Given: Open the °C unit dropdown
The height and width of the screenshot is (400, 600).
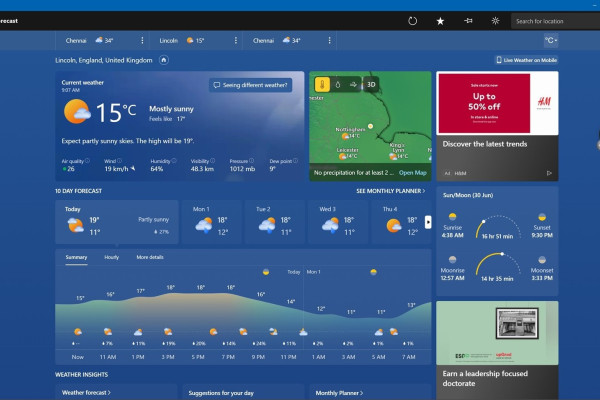Looking at the screenshot, I should point(551,40).
